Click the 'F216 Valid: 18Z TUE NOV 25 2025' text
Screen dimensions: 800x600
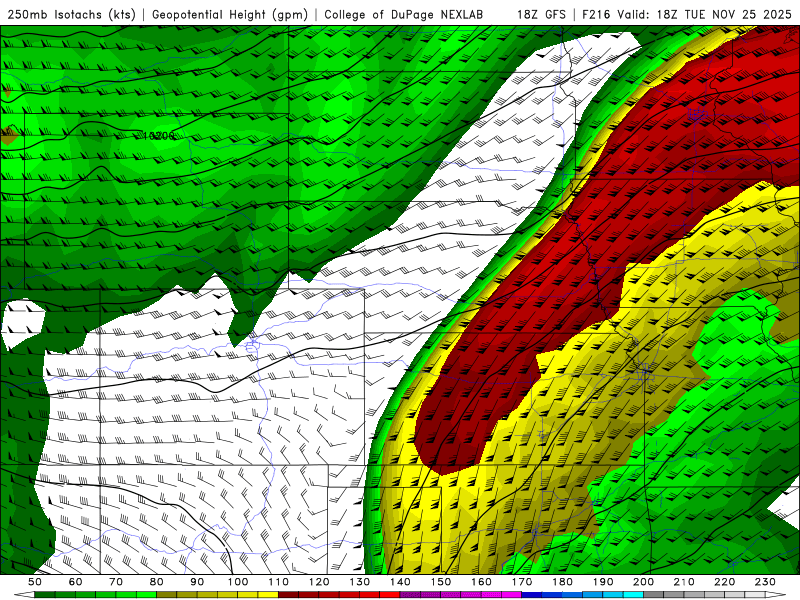[687, 14]
